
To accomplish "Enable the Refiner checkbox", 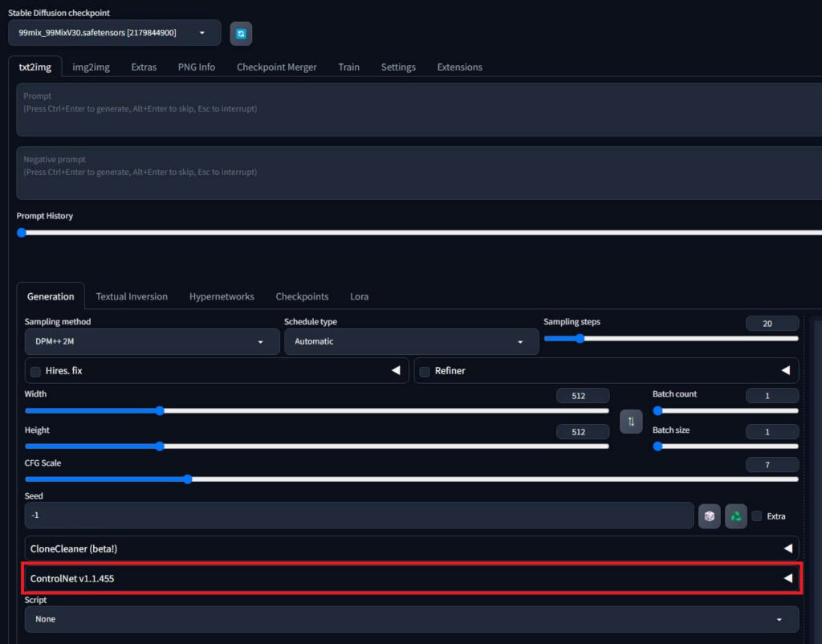I will (x=425, y=372).
